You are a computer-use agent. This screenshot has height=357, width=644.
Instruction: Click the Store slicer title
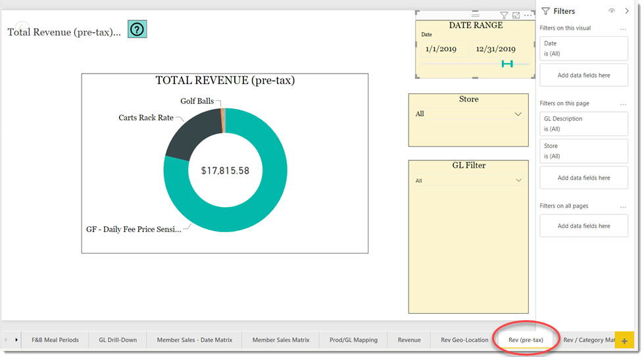click(x=468, y=99)
